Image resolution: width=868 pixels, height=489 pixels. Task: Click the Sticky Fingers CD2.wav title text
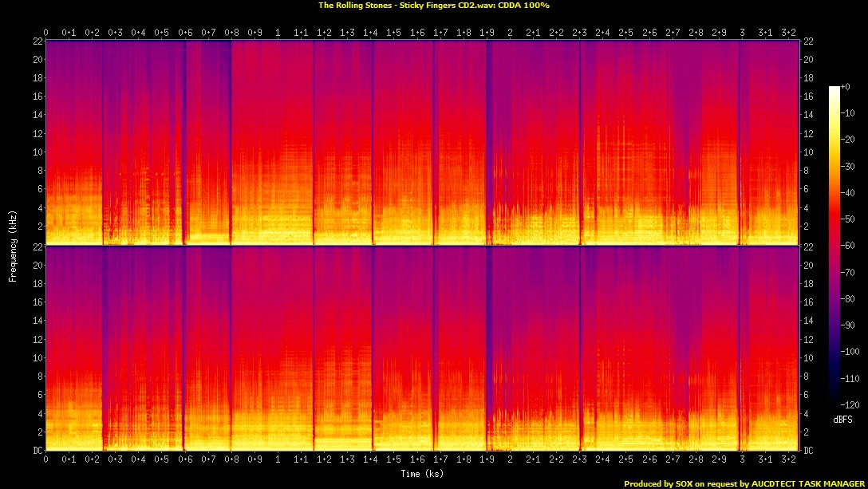pyautogui.click(x=433, y=5)
